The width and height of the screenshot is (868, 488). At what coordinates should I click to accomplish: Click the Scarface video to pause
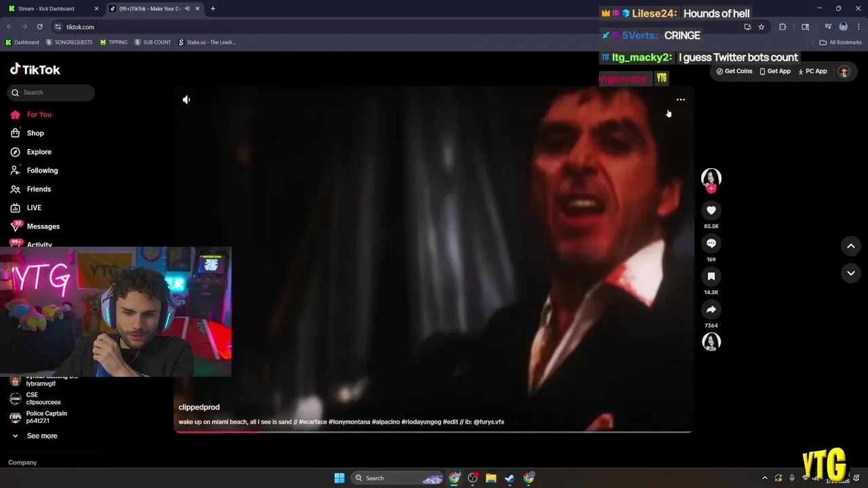click(433, 258)
